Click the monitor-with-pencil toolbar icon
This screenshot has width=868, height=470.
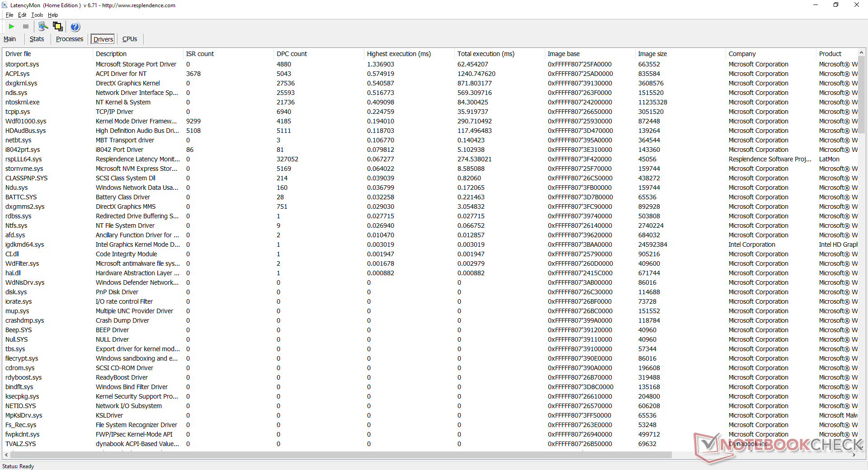click(x=43, y=27)
